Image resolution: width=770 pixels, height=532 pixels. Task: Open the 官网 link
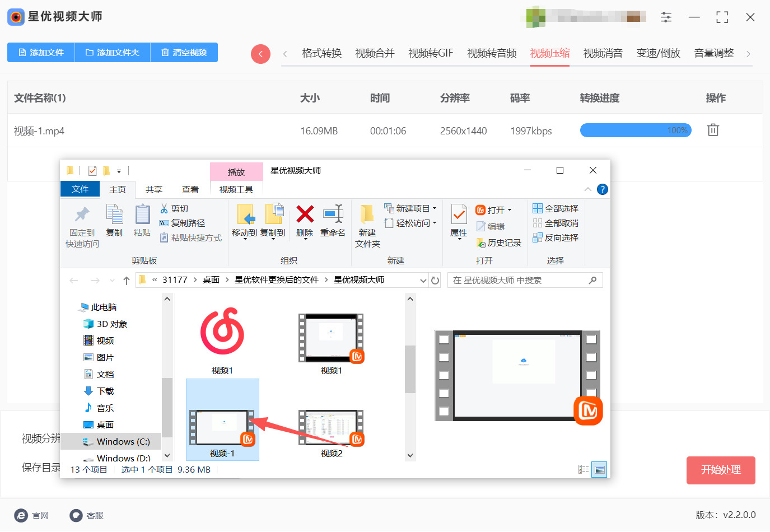pyautogui.click(x=32, y=516)
